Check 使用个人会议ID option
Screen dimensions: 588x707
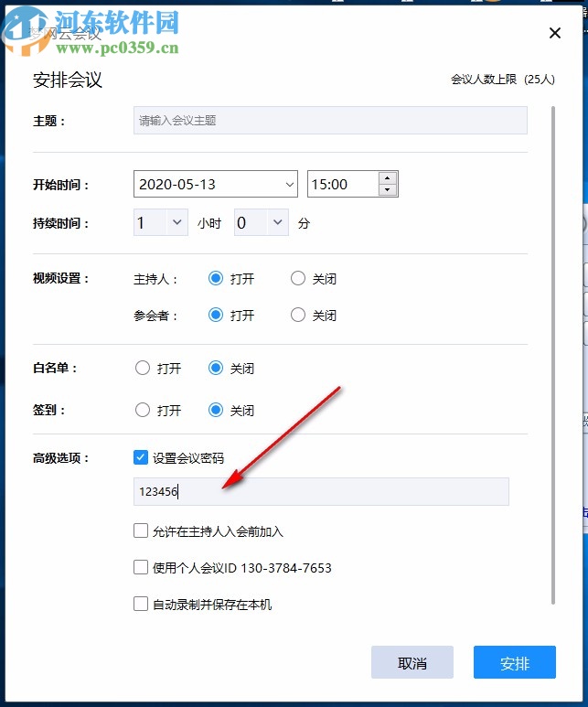[x=141, y=567]
